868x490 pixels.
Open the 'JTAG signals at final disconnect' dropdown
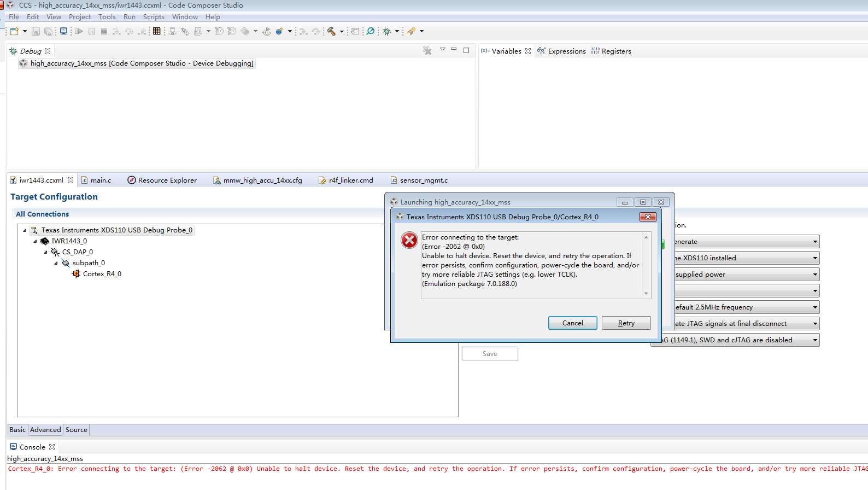pyautogui.click(x=815, y=324)
